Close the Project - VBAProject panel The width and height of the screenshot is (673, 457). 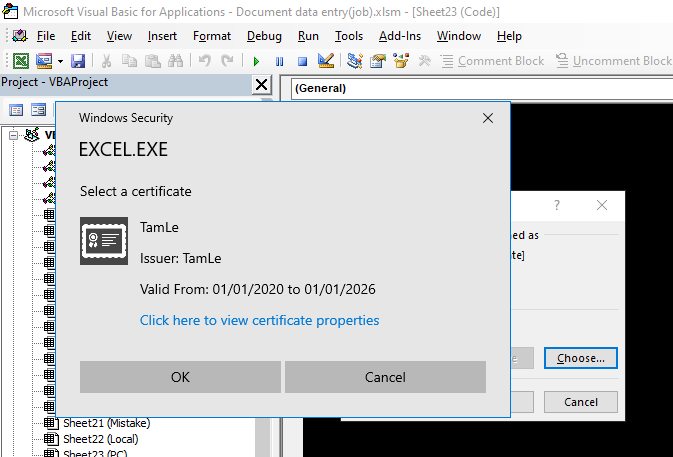pyautogui.click(x=261, y=85)
